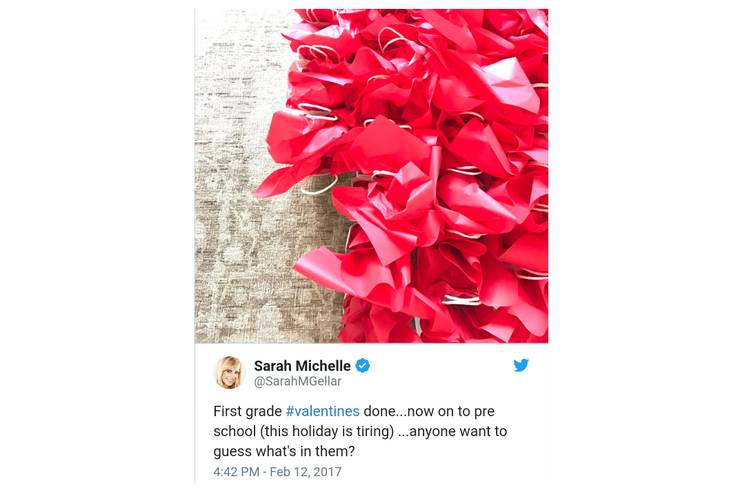
Task: Click the blank space beside the avatar row
Action: (441, 372)
